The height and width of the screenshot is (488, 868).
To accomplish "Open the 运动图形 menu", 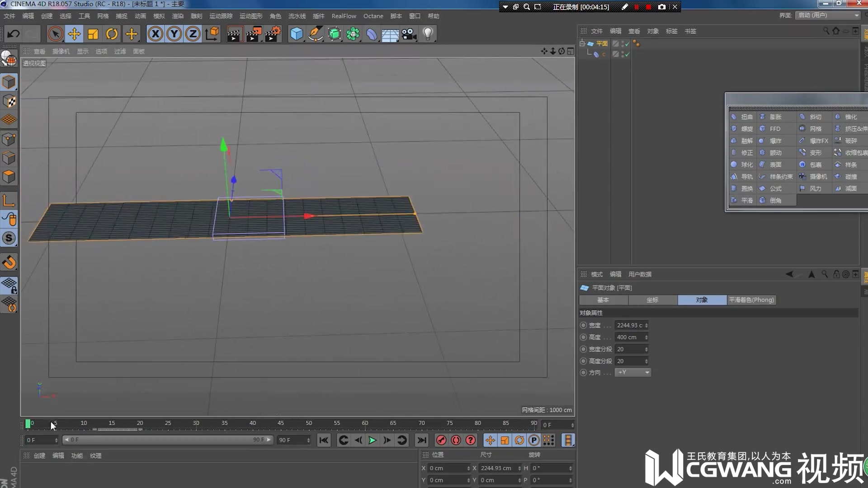I will pos(251,16).
